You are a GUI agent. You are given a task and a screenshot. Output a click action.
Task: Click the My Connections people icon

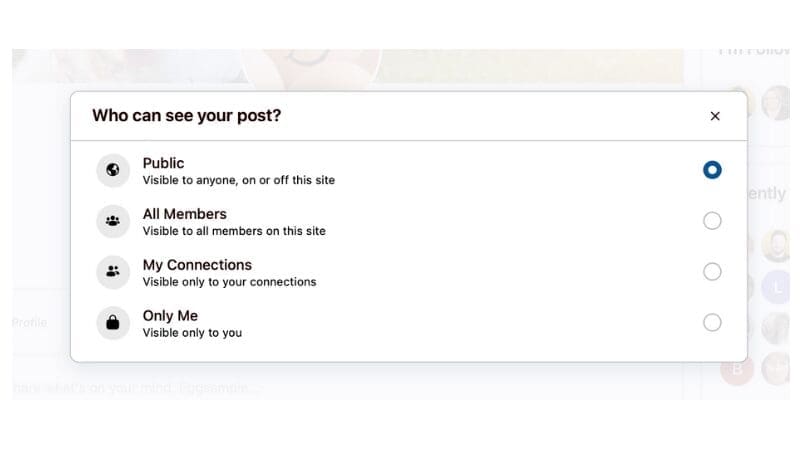click(113, 272)
